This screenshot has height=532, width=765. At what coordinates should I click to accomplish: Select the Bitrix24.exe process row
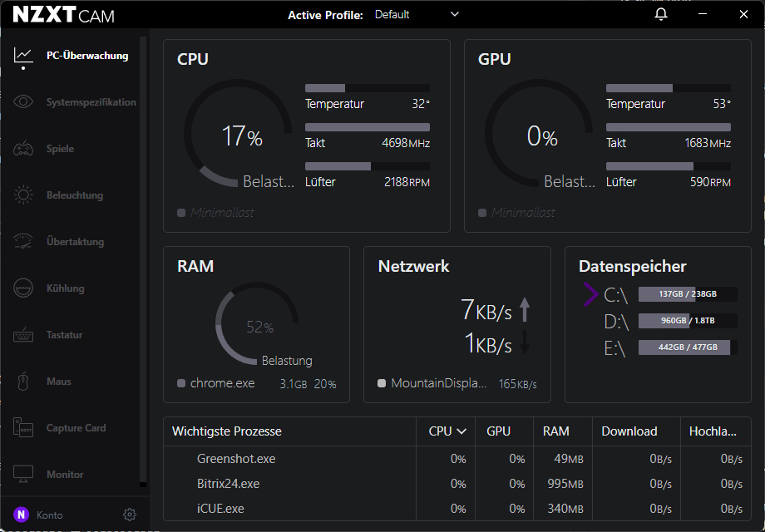228,484
